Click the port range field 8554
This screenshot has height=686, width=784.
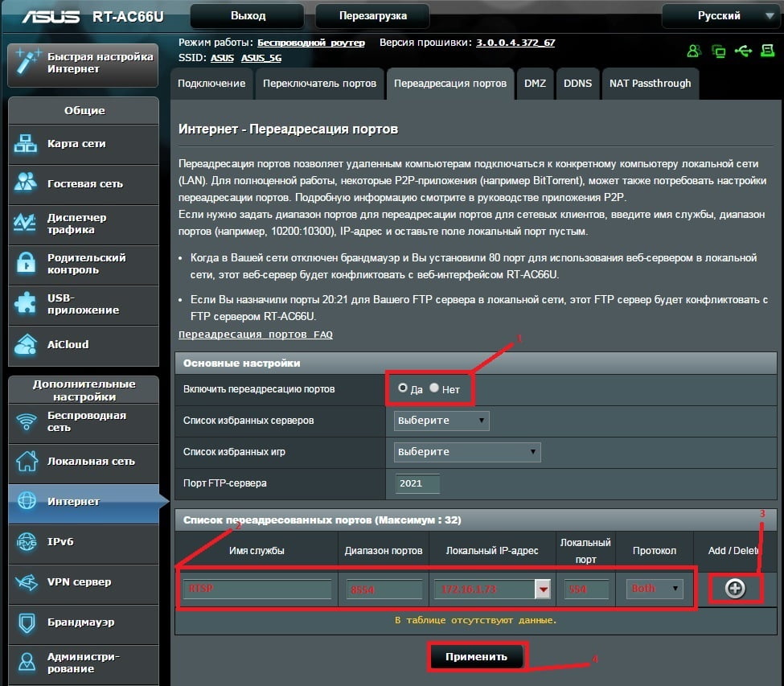[384, 589]
